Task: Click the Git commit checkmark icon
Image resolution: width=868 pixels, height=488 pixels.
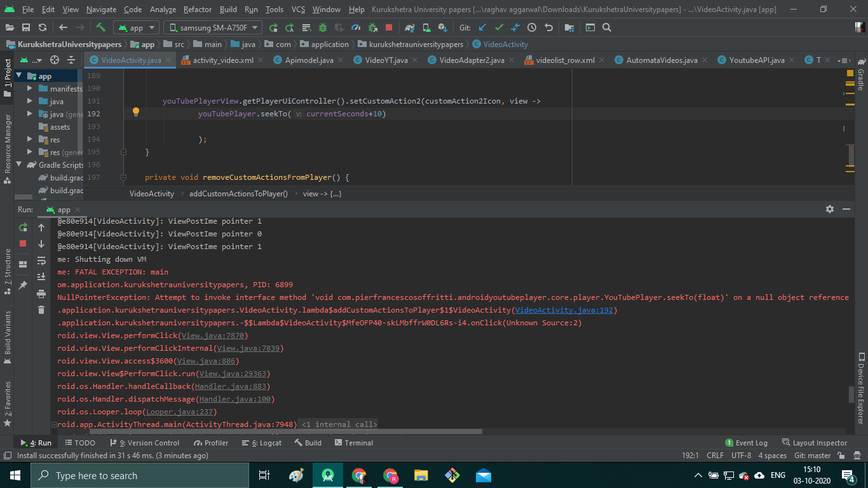Action: tap(499, 27)
